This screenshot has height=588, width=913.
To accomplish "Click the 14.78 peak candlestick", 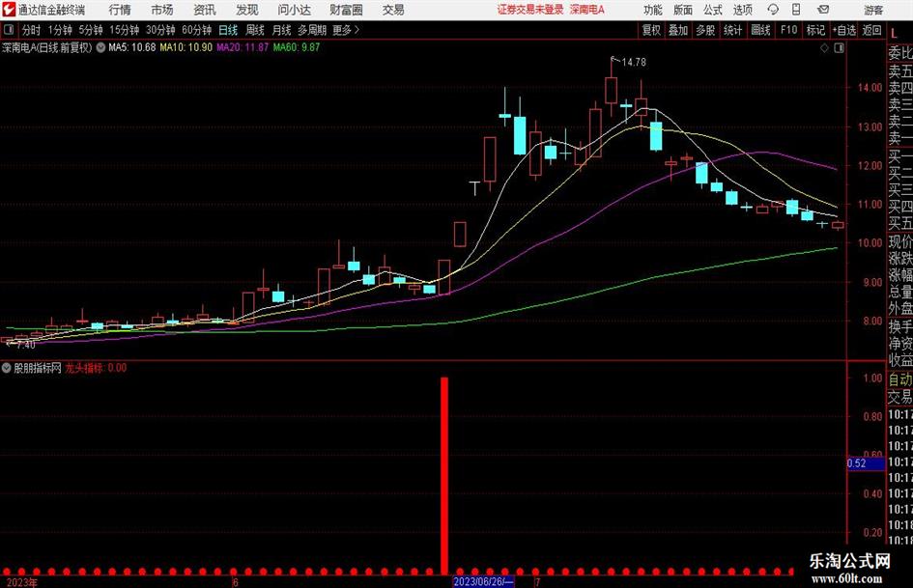I will (x=612, y=89).
